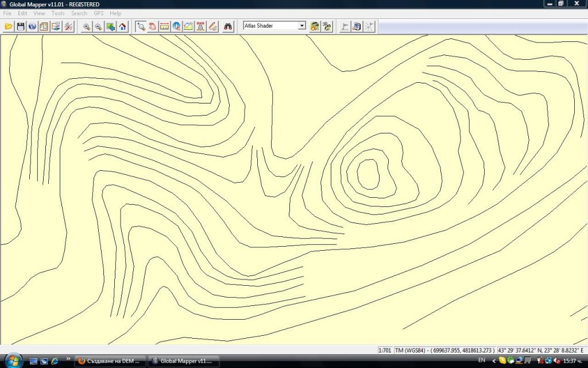Switch to the Firefox DEM taskbar window

[110, 361]
